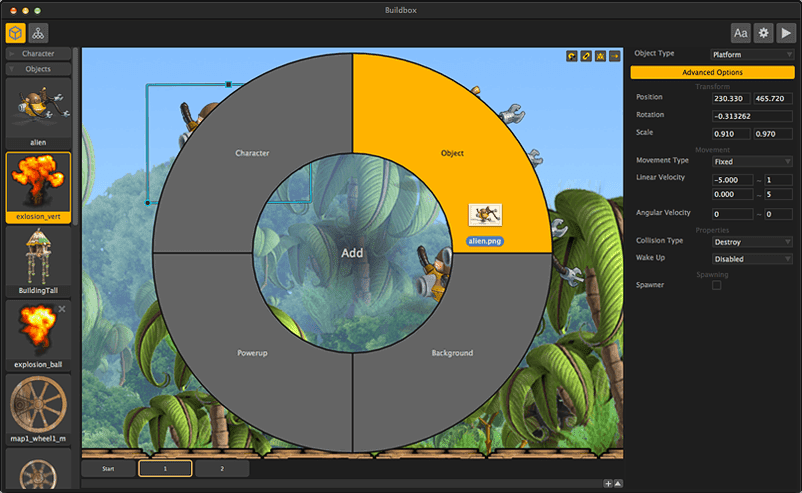The image size is (802, 493).
Task: Pick the yellow creature icon tool in scene
Action: tap(600, 56)
